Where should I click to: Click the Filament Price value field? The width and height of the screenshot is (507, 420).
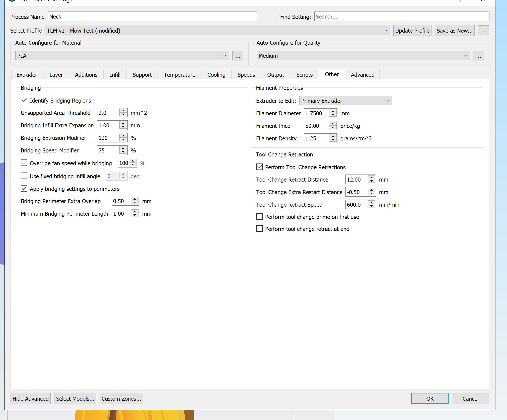tap(316, 126)
